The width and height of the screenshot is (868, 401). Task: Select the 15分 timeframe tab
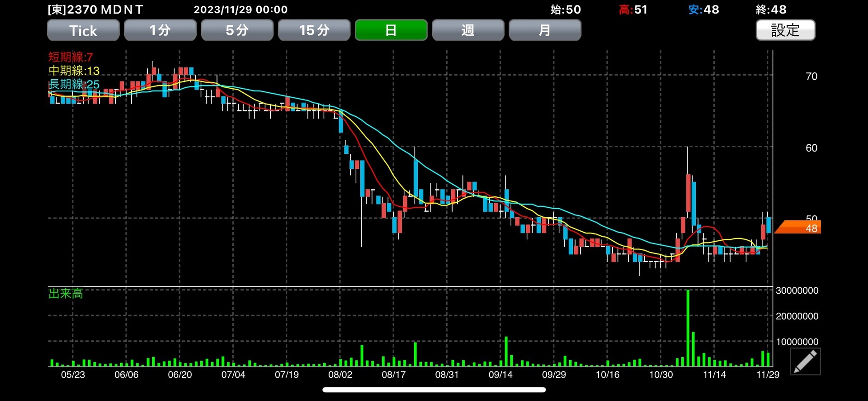(314, 30)
